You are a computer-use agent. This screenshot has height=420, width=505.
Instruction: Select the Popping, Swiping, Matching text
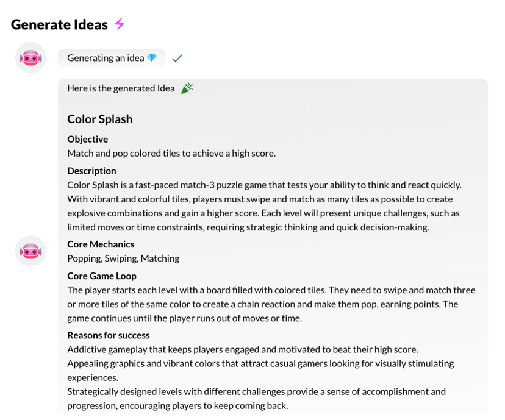point(123,258)
